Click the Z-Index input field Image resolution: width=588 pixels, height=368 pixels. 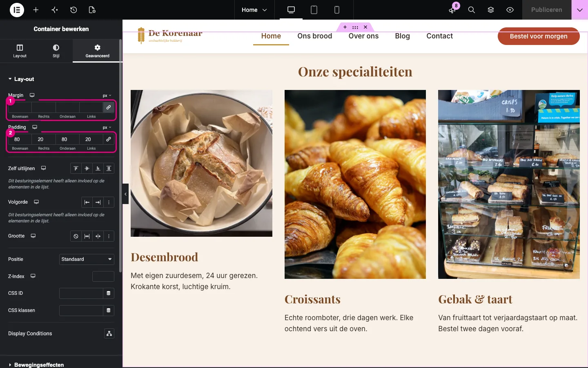click(103, 276)
